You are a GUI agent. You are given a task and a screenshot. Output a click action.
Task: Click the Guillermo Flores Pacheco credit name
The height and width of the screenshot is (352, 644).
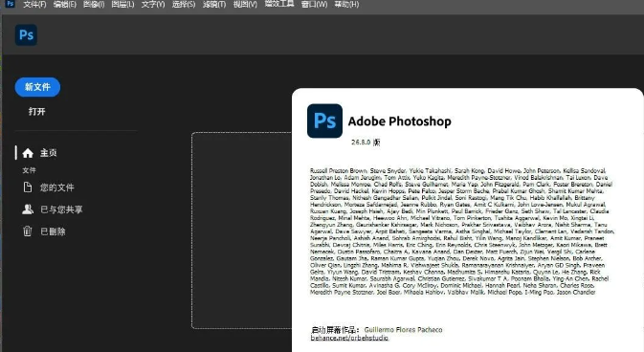click(x=403, y=329)
